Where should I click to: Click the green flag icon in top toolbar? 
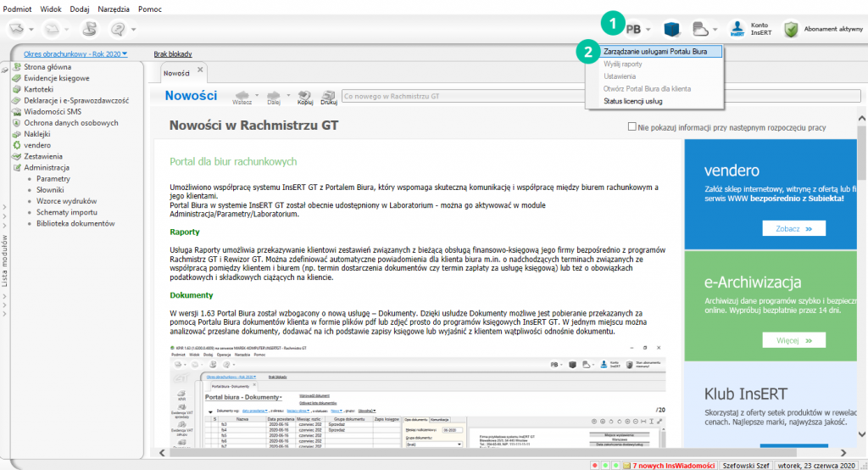[89, 28]
